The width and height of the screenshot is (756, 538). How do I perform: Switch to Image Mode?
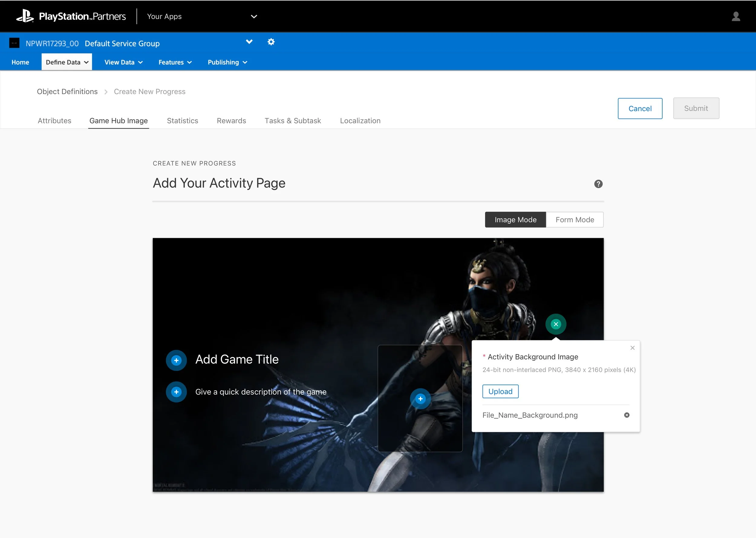515,220
